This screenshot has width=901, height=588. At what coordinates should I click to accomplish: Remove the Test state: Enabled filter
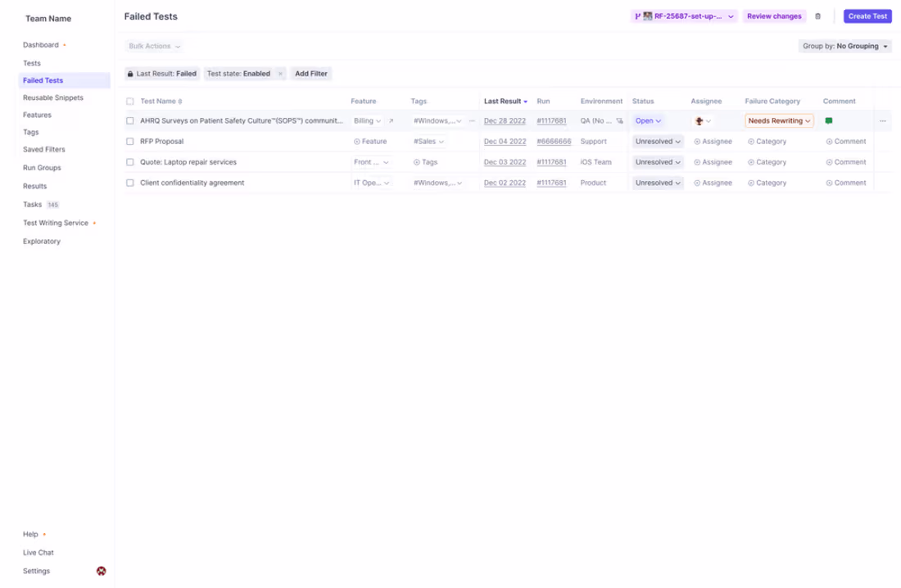click(x=280, y=74)
